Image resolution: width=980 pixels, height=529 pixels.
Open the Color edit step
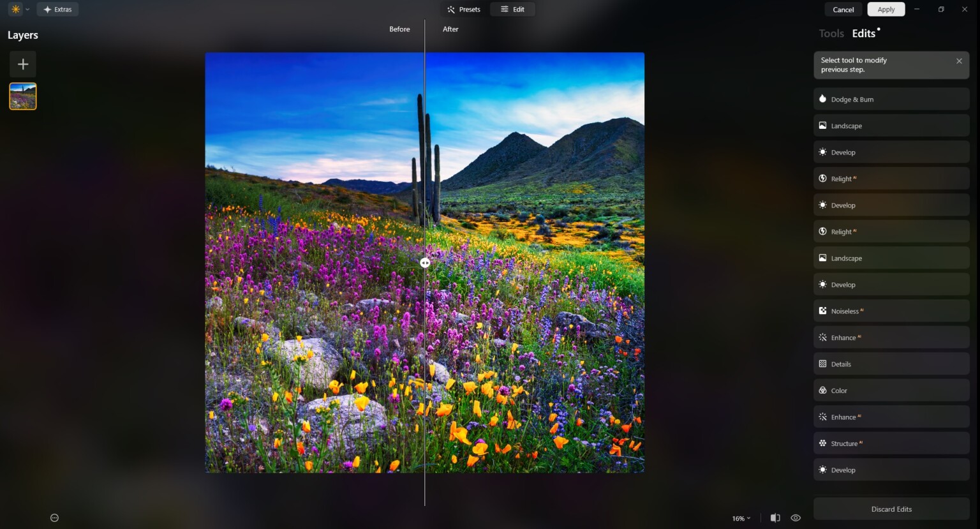pos(891,390)
